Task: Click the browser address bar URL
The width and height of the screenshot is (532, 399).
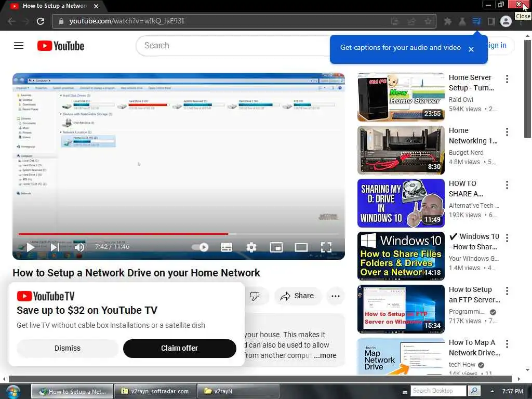Action: point(127,21)
